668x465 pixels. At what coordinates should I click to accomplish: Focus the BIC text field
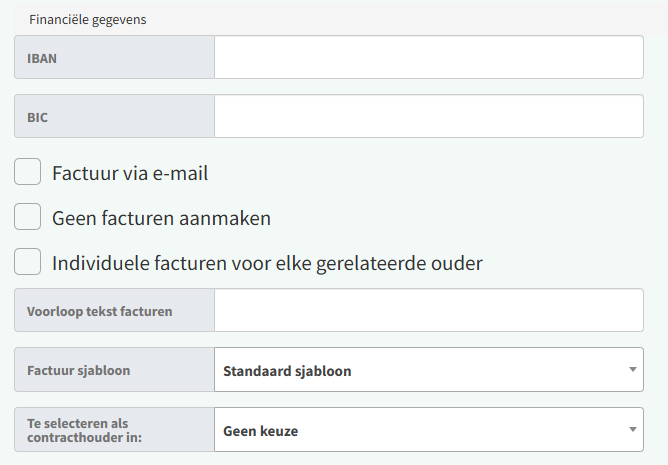(x=428, y=117)
